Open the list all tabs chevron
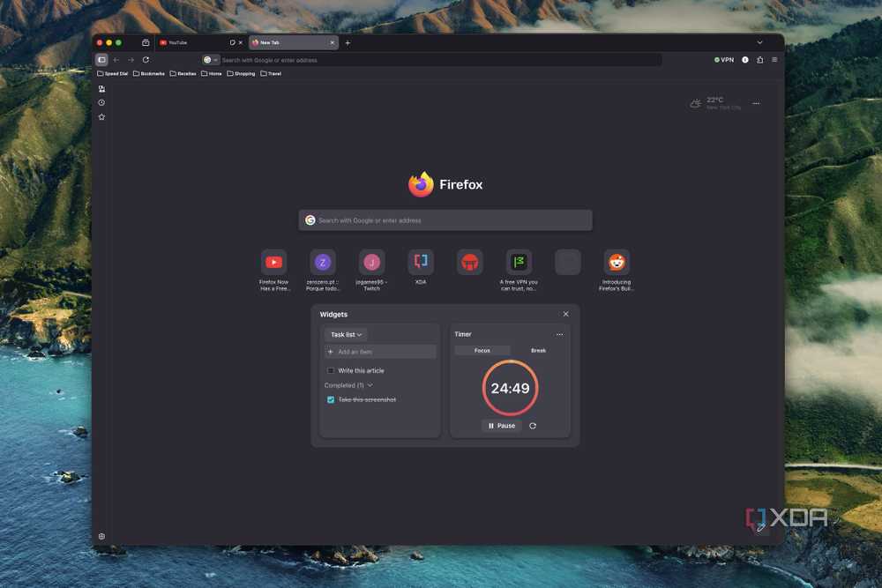The image size is (882, 588). tap(759, 42)
